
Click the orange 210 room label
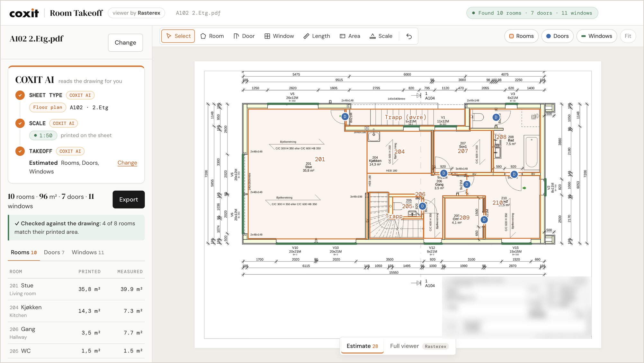pos(497,203)
